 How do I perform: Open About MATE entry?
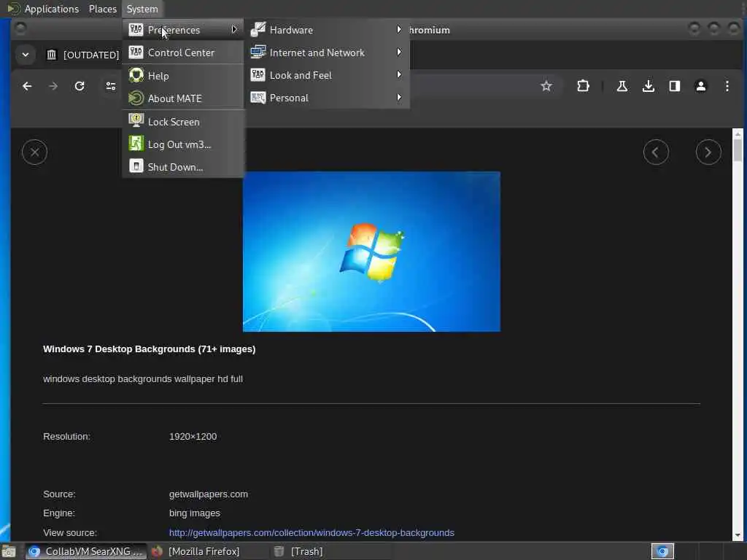pyautogui.click(x=183, y=98)
